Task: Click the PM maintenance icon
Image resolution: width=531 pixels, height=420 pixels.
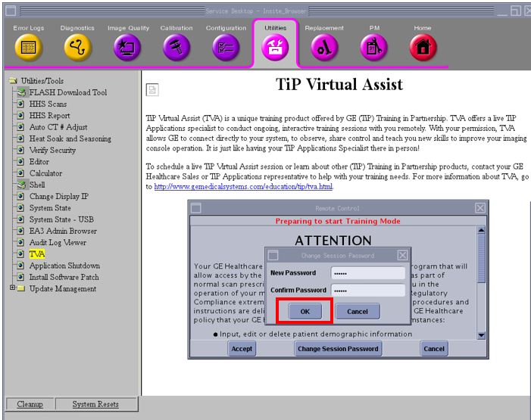Action: (x=374, y=48)
